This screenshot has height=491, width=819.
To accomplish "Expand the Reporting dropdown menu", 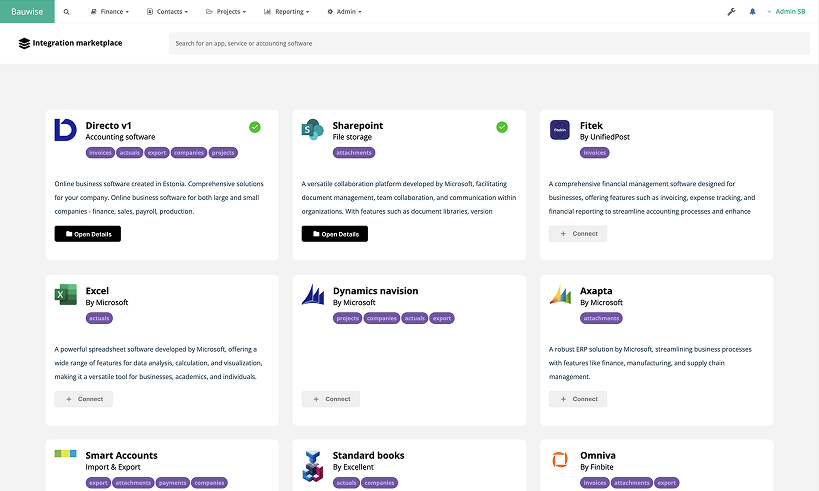I will [288, 12].
